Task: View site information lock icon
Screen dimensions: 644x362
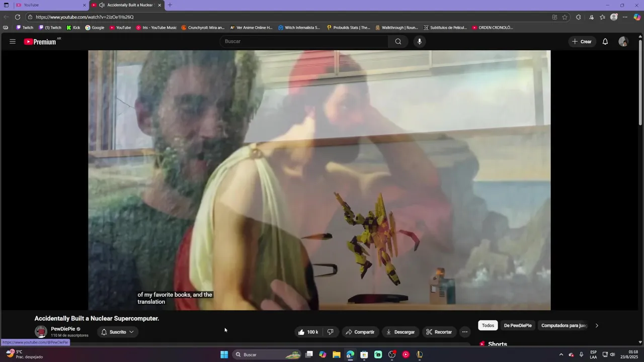Action: click(30, 17)
